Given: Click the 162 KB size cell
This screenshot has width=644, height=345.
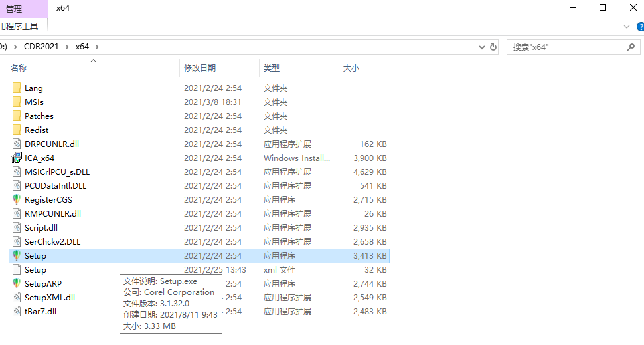Looking at the screenshot, I should pyautogui.click(x=373, y=144).
